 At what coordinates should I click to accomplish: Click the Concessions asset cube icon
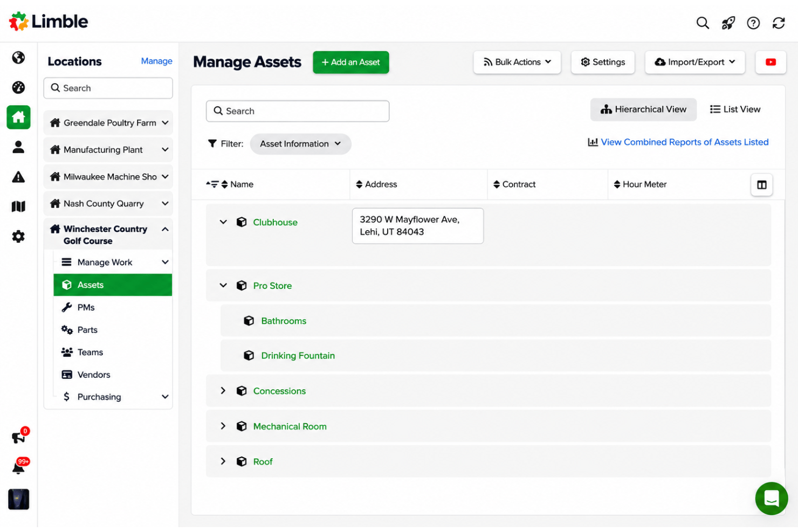[242, 391]
